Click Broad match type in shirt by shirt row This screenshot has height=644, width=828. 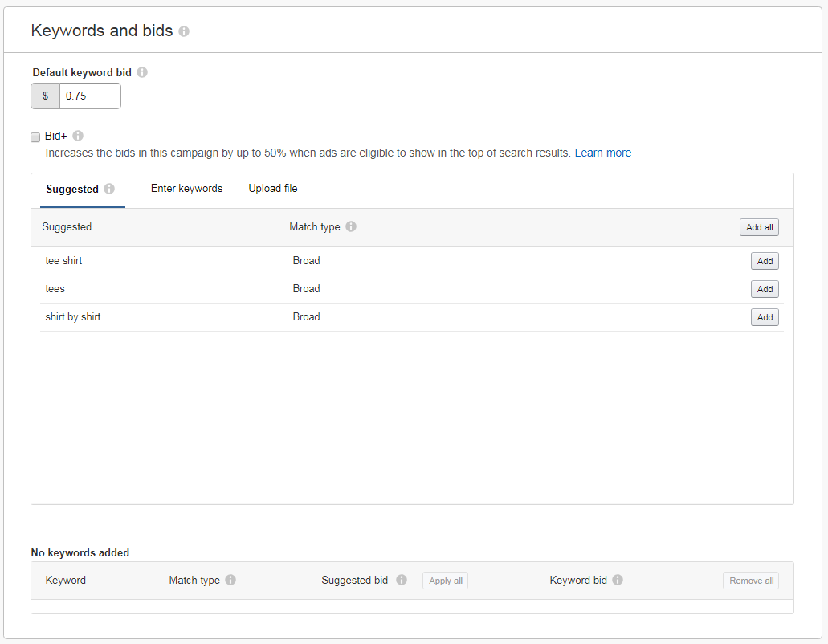(x=306, y=316)
